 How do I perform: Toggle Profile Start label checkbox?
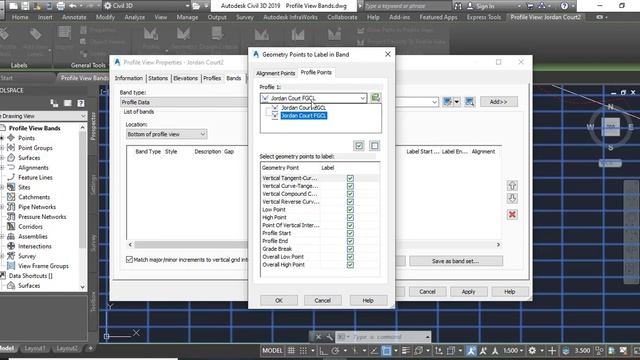[350, 233]
